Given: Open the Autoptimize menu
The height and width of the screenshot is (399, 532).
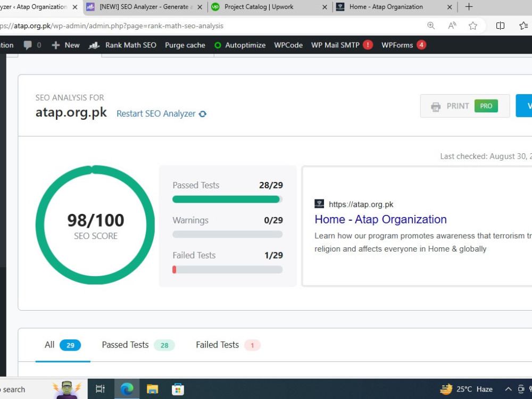Looking at the screenshot, I should [240, 45].
